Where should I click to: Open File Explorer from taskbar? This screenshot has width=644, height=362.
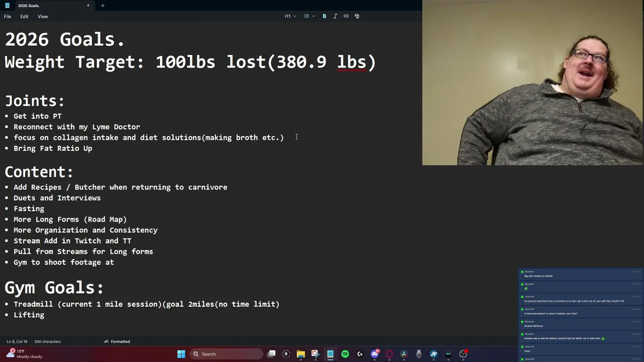300,354
